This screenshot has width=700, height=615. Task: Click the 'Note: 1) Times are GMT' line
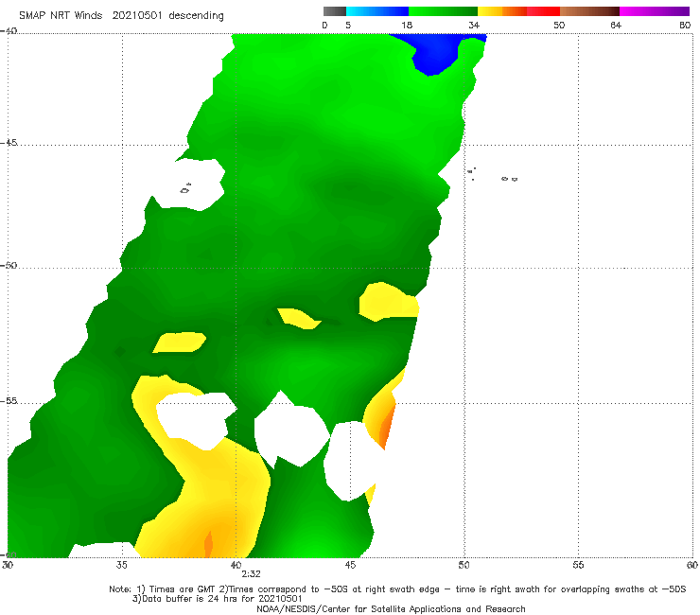[397, 589]
